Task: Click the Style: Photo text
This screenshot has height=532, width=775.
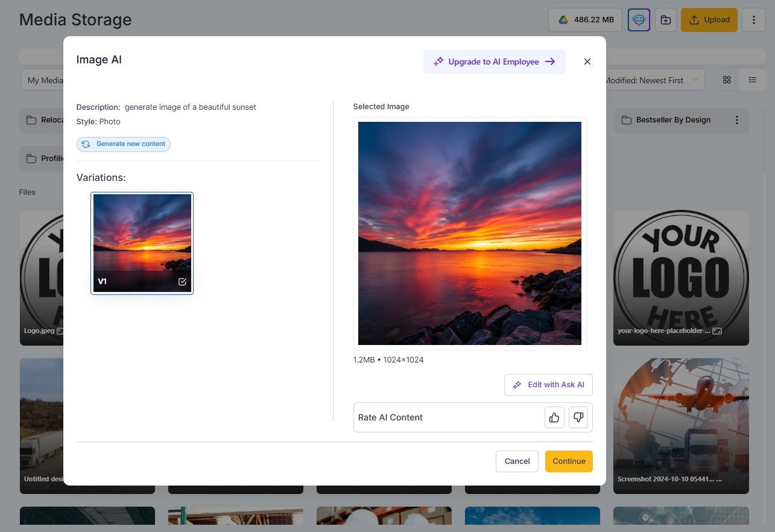Action: point(98,122)
